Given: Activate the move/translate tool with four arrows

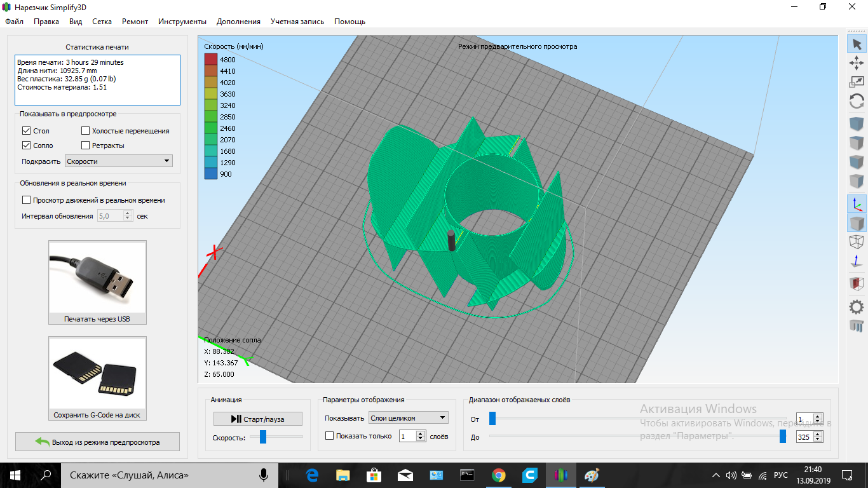Looking at the screenshot, I should (857, 62).
